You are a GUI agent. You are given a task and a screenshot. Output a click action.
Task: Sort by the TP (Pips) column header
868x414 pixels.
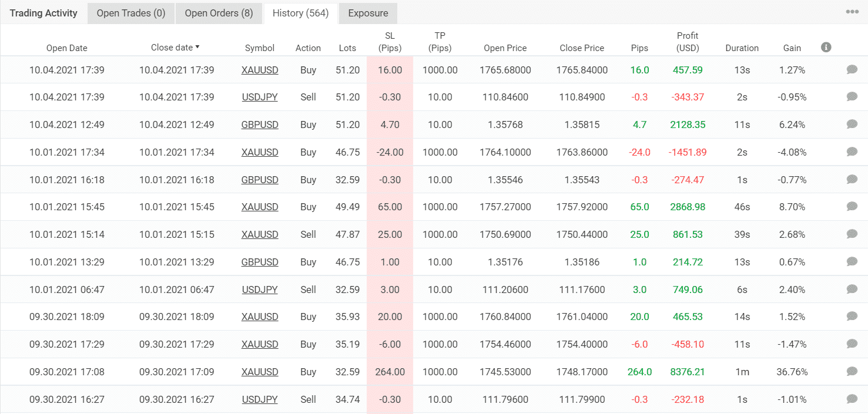coord(440,42)
